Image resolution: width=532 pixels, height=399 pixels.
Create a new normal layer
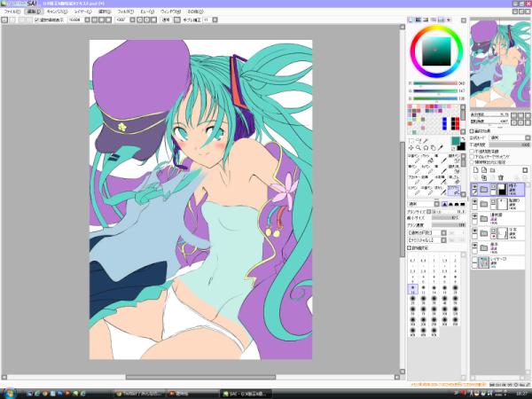[475, 170]
